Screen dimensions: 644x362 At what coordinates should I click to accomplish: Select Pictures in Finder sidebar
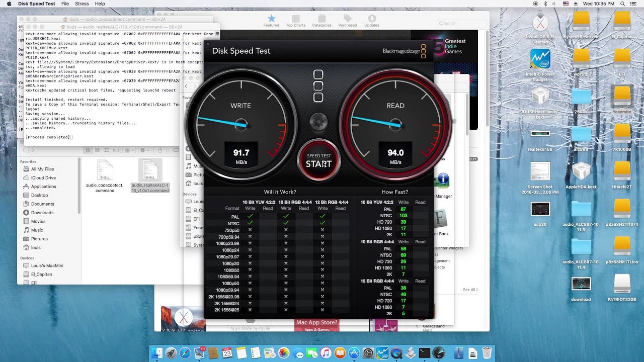(39, 239)
